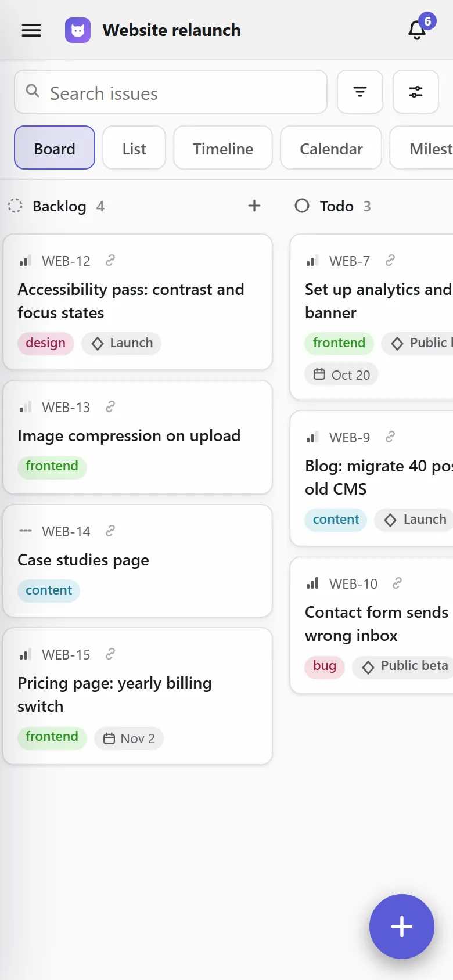Change priority bars icon on WEB-7
Image resolution: width=453 pixels, height=980 pixels.
click(312, 261)
